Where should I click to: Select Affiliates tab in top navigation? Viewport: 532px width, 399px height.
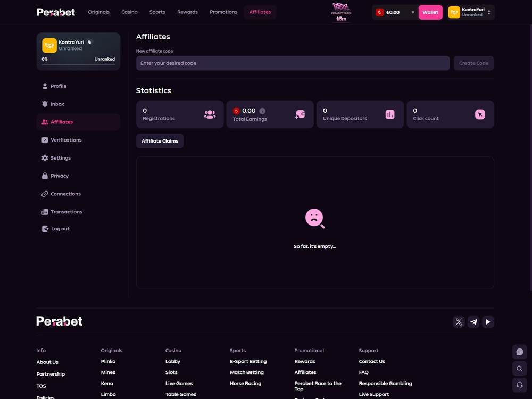260,12
